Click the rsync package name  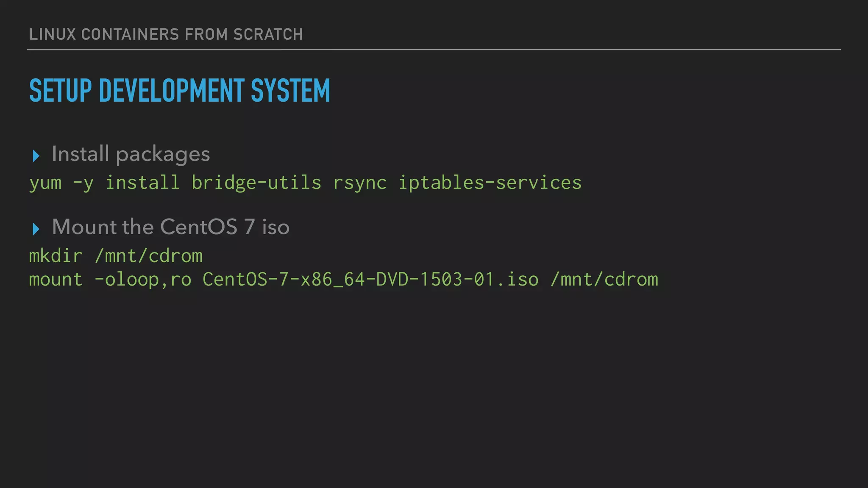pyautogui.click(x=359, y=183)
